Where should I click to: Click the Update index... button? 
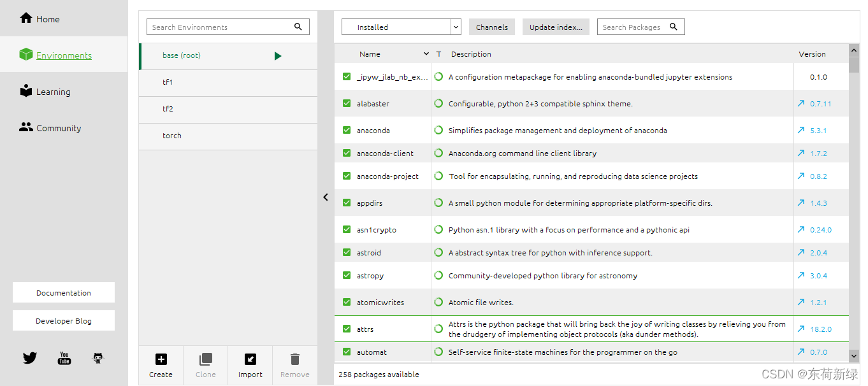pos(556,27)
